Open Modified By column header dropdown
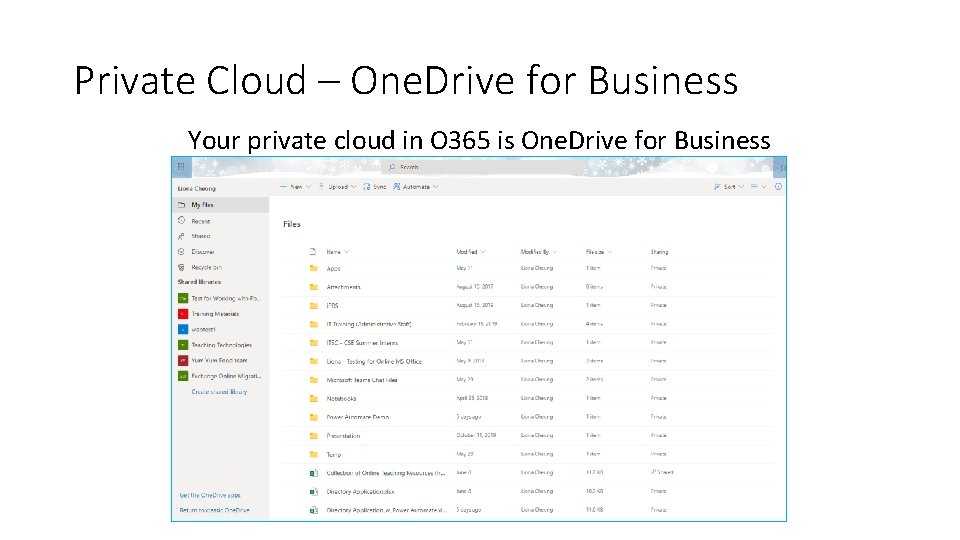Image resolution: width=960 pixels, height=540 pixels. [539, 252]
